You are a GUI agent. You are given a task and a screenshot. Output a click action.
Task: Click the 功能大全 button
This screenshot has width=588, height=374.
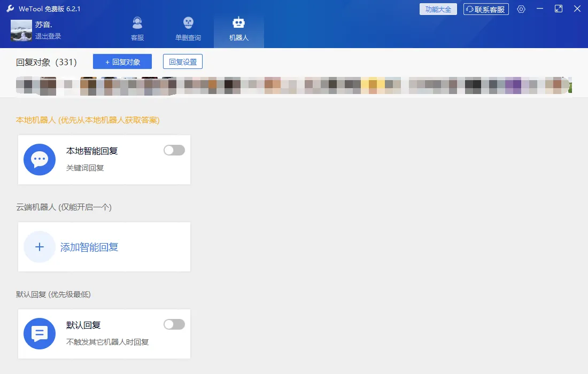pyautogui.click(x=438, y=9)
